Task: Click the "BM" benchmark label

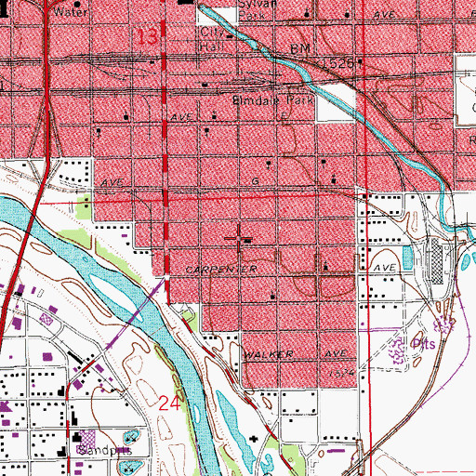Action: (x=300, y=48)
